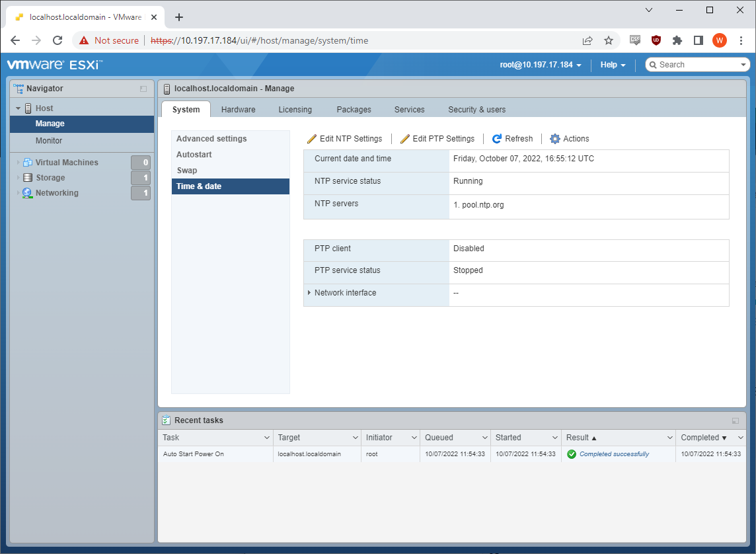The width and height of the screenshot is (756, 554).
Task: Select Advanced settings in the sidebar
Action: (211, 139)
